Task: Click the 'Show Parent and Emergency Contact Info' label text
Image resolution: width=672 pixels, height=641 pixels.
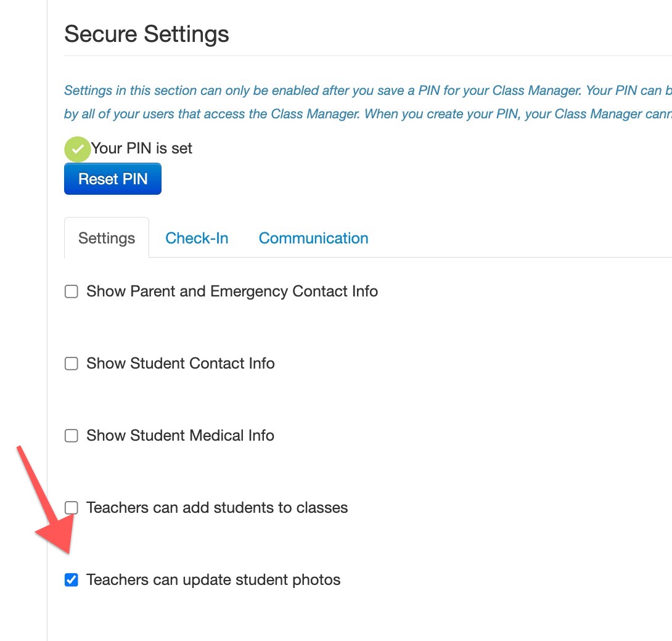Action: click(232, 292)
